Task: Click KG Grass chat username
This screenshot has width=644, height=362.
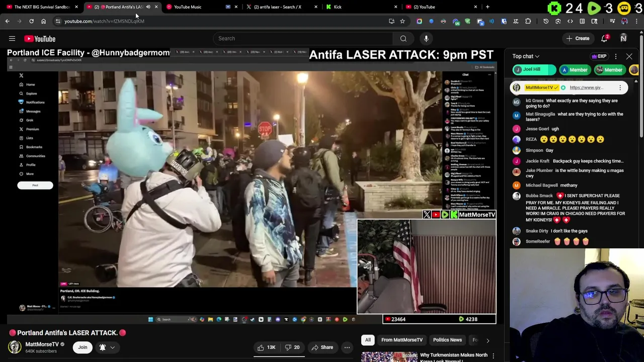Action: click(534, 101)
